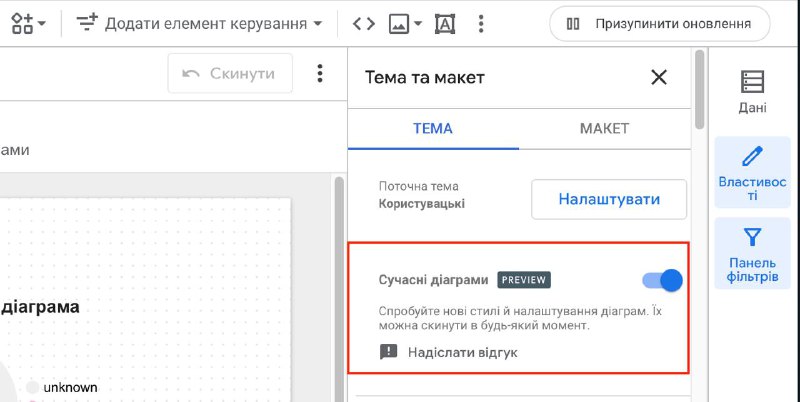Click the 'unknown' legend entry

pos(70,388)
